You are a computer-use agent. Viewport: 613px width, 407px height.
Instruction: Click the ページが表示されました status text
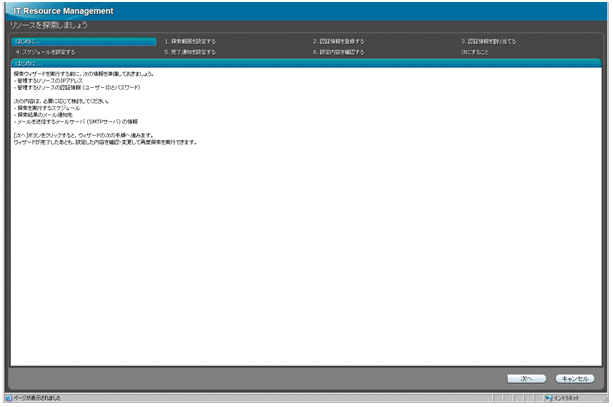(x=38, y=398)
